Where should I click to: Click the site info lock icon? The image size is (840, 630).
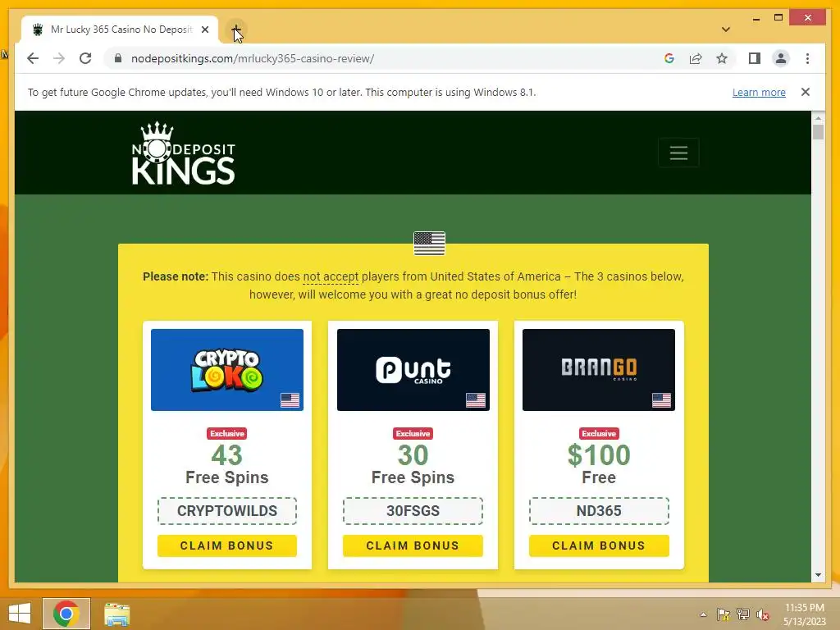(118, 58)
